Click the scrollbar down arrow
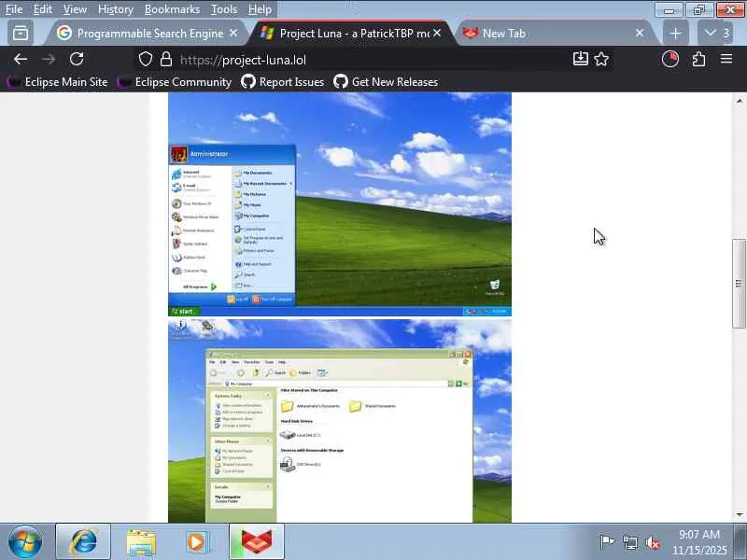This screenshot has height=560, width=747. pyautogui.click(x=739, y=514)
